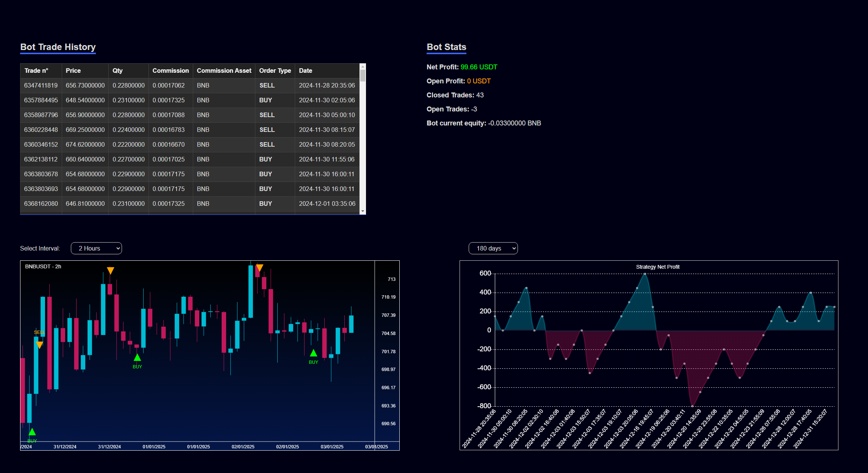Click the -800 lowest point on profit chart
This screenshot has width=868, height=473.
coord(692,406)
